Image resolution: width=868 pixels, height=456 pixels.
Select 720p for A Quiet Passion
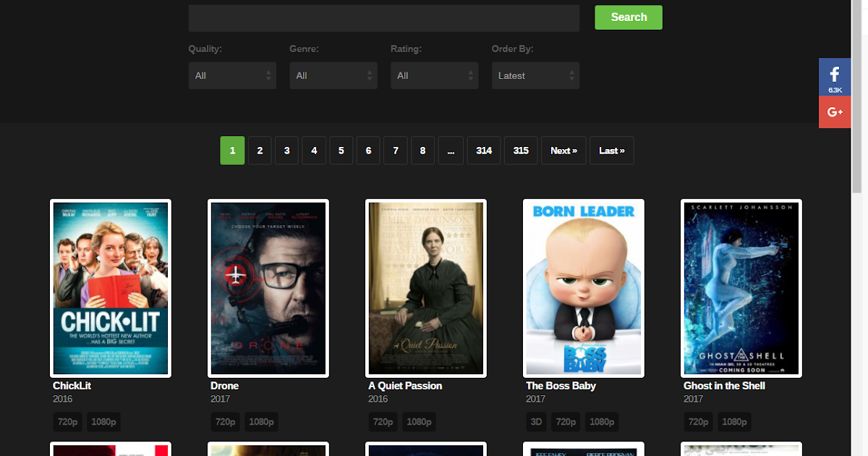383,422
